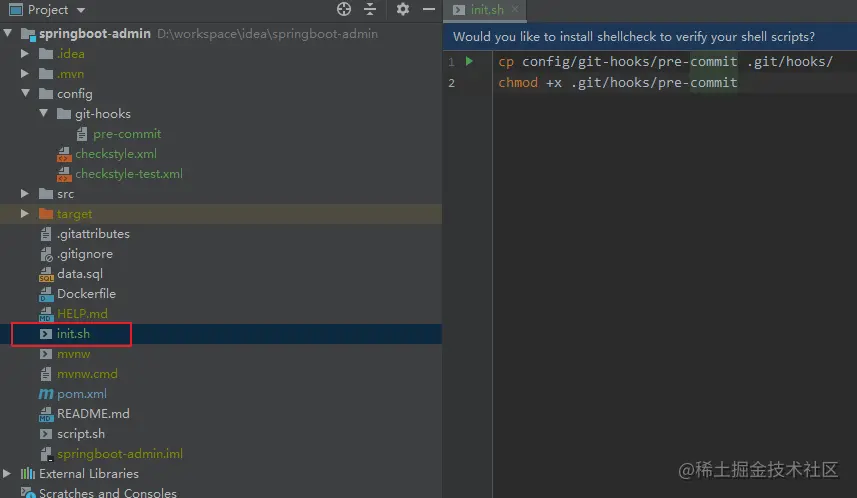The image size is (857, 498).
Task: Select the target folder name
Action: [74, 214]
